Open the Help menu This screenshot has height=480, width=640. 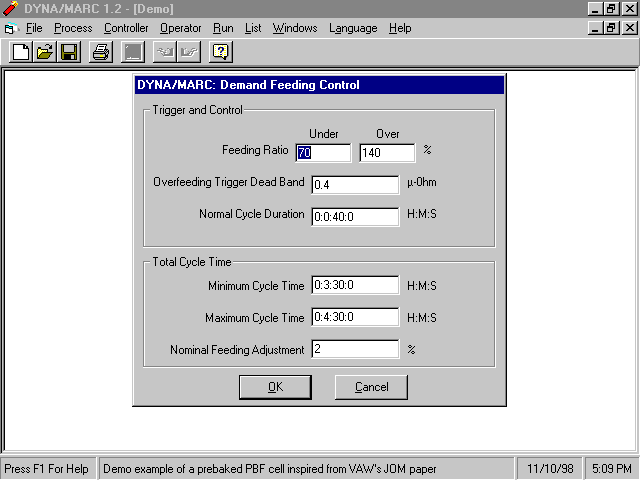(400, 28)
